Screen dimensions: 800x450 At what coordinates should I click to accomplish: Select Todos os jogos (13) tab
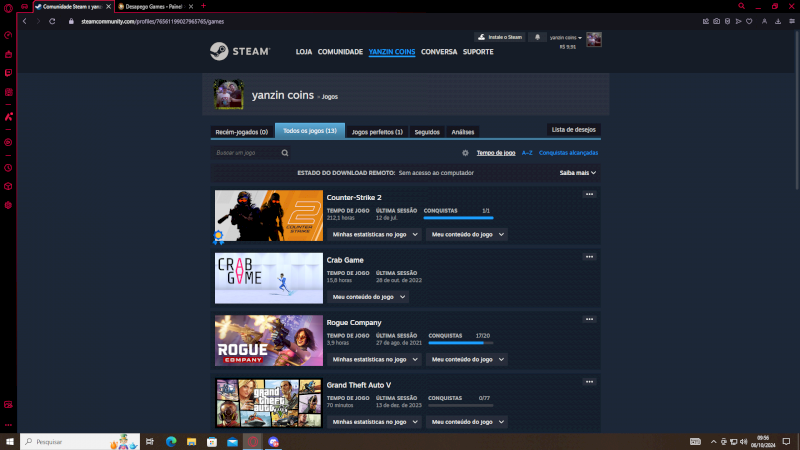tap(310, 131)
